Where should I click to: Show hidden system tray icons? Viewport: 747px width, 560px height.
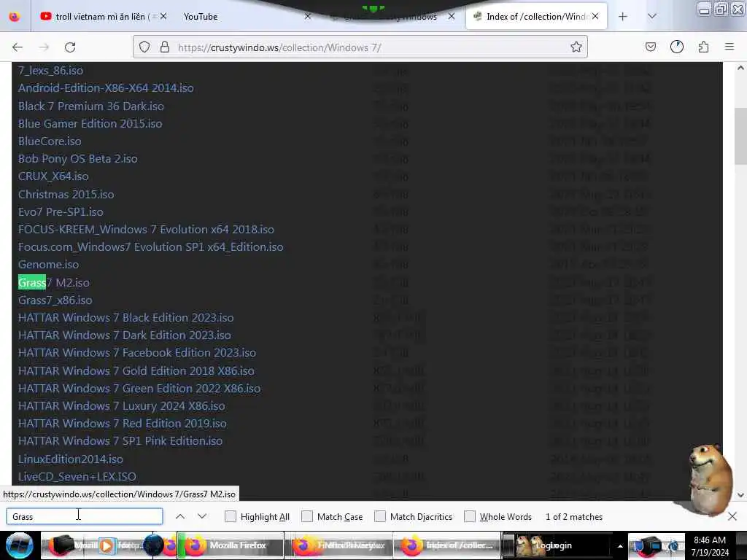click(x=620, y=545)
